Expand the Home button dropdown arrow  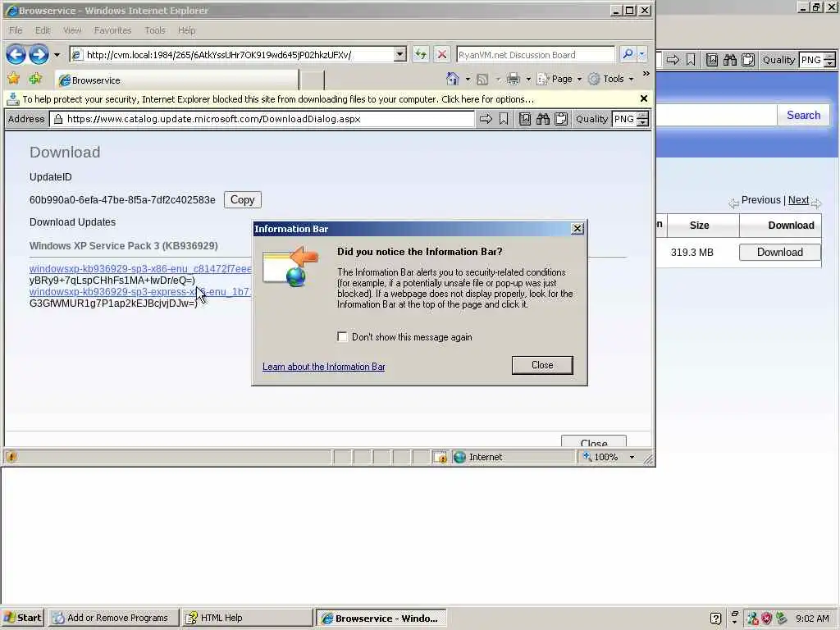click(468, 80)
